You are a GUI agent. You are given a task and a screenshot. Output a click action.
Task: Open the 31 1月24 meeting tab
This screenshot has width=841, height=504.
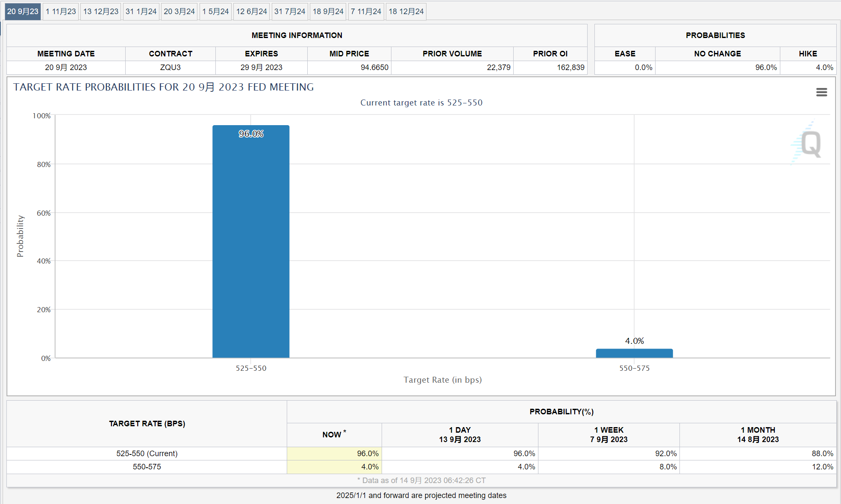[141, 12]
